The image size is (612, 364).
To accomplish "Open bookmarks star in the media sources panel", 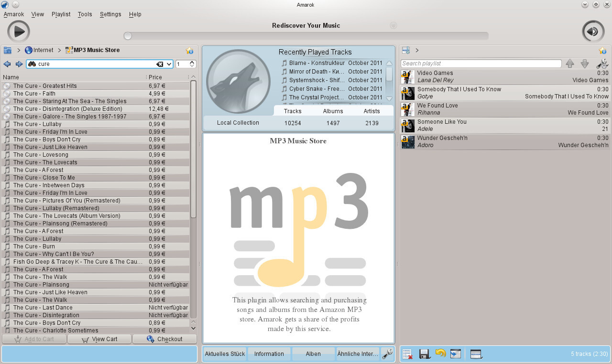I will pyautogui.click(x=189, y=50).
